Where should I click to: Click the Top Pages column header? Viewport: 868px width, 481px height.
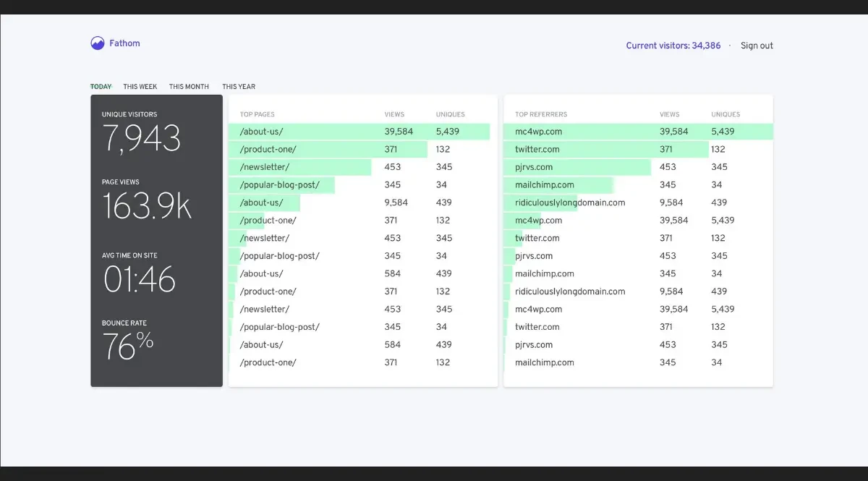(257, 114)
